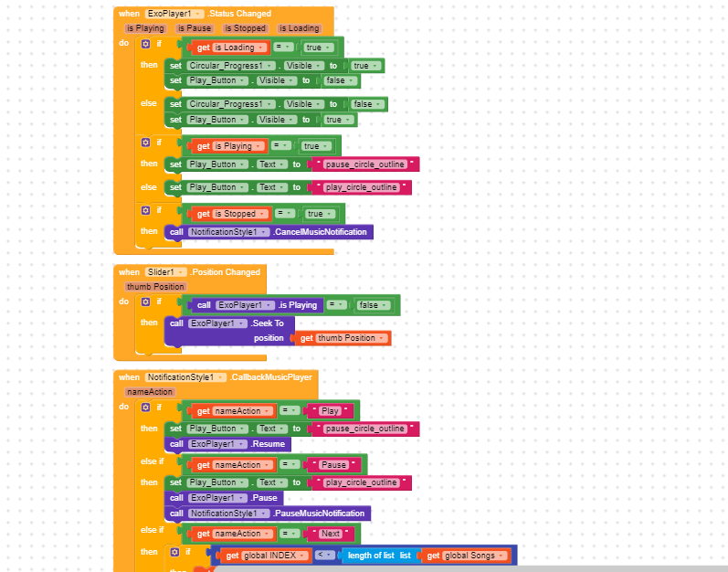Click the is Pause event parameter
The height and width of the screenshot is (572, 728).
click(x=195, y=28)
